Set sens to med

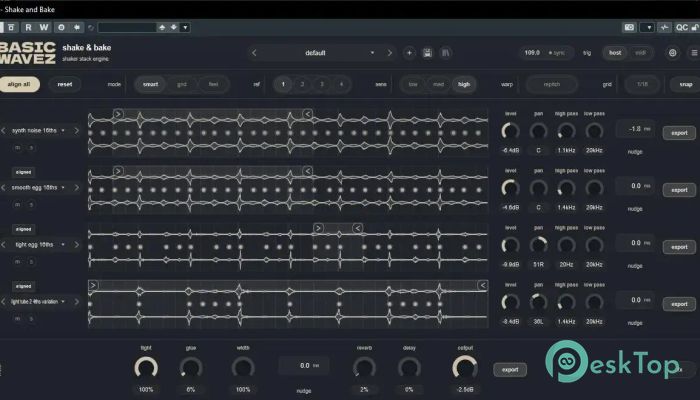[x=438, y=84]
